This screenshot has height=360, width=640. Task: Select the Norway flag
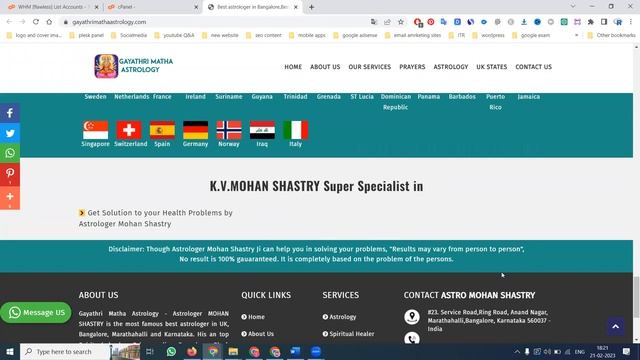click(229, 130)
